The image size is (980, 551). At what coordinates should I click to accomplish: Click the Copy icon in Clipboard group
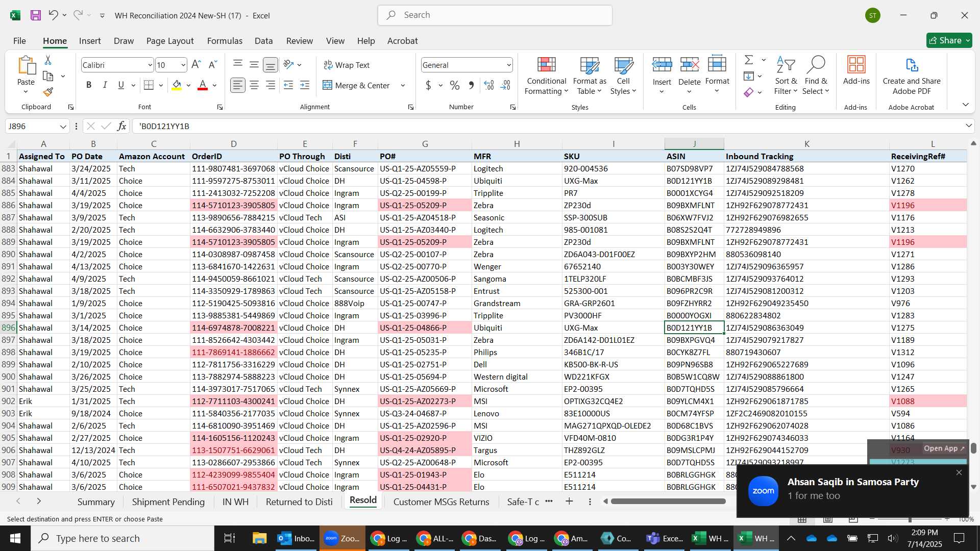pyautogui.click(x=48, y=76)
